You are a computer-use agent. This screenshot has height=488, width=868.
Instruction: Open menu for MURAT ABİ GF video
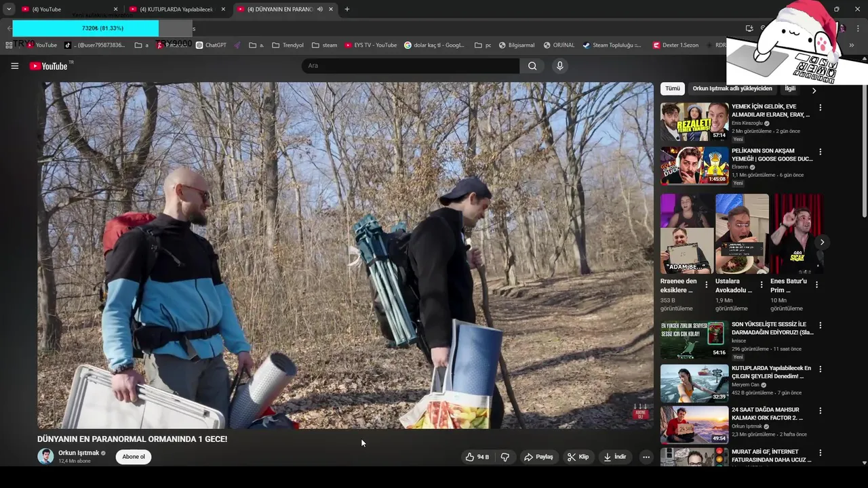(820, 453)
